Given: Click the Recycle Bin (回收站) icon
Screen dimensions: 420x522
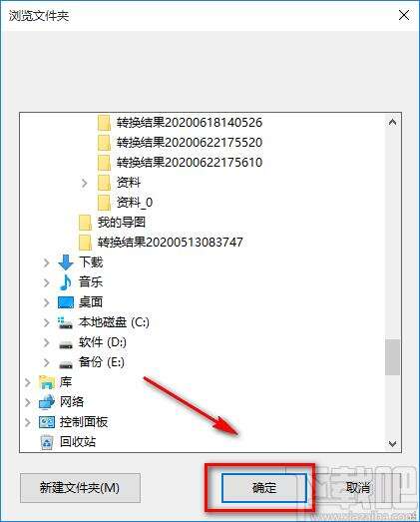Looking at the screenshot, I should click(47, 442).
